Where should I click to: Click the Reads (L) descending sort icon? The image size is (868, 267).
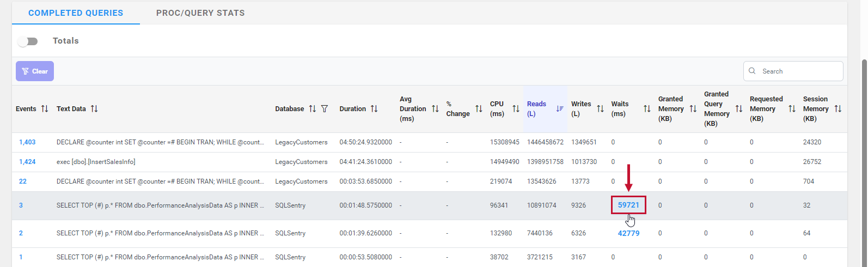click(x=560, y=109)
